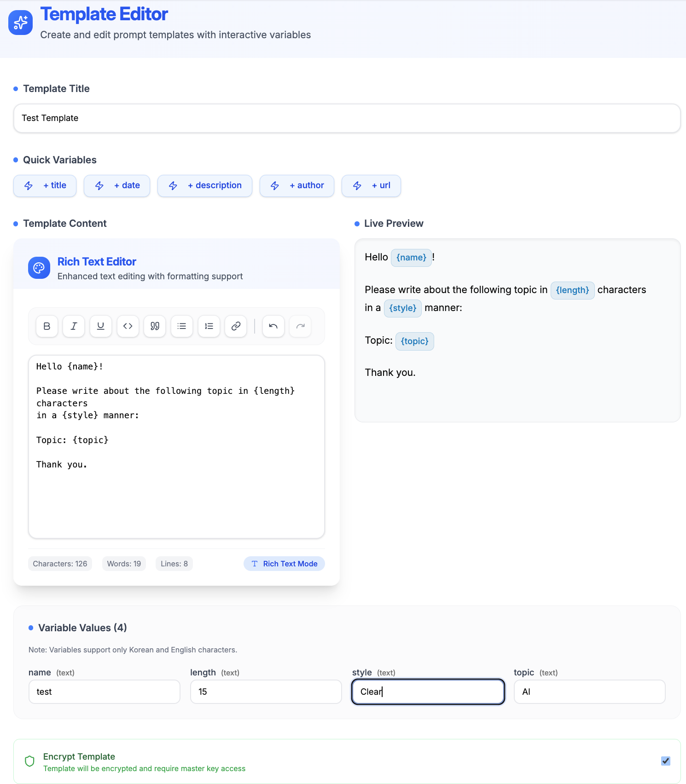The width and height of the screenshot is (686, 784).
Task: Insert a bulleted list
Action: pos(182,326)
